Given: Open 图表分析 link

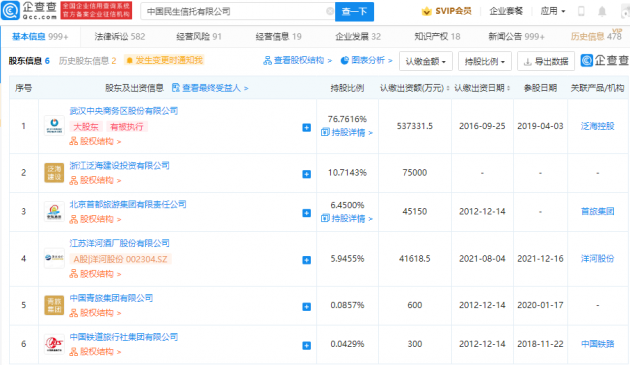Looking at the screenshot, I should 366,60.
